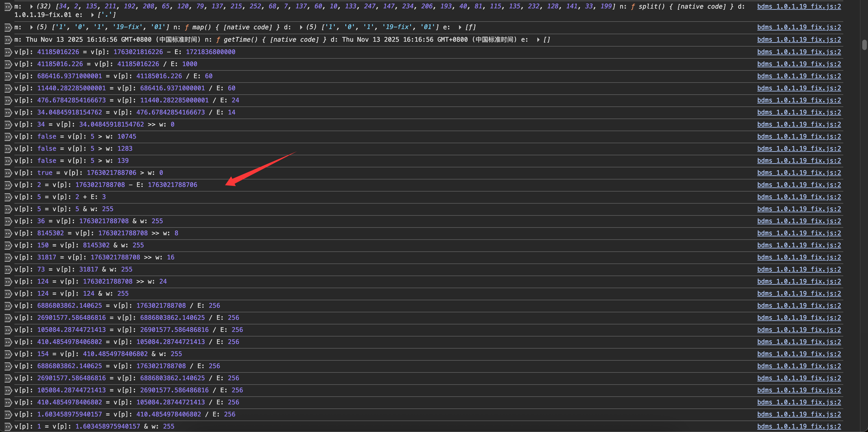Click logpoint icon on 32-element array row
Image resolution: width=868 pixels, height=432 pixels.
tap(8, 6)
